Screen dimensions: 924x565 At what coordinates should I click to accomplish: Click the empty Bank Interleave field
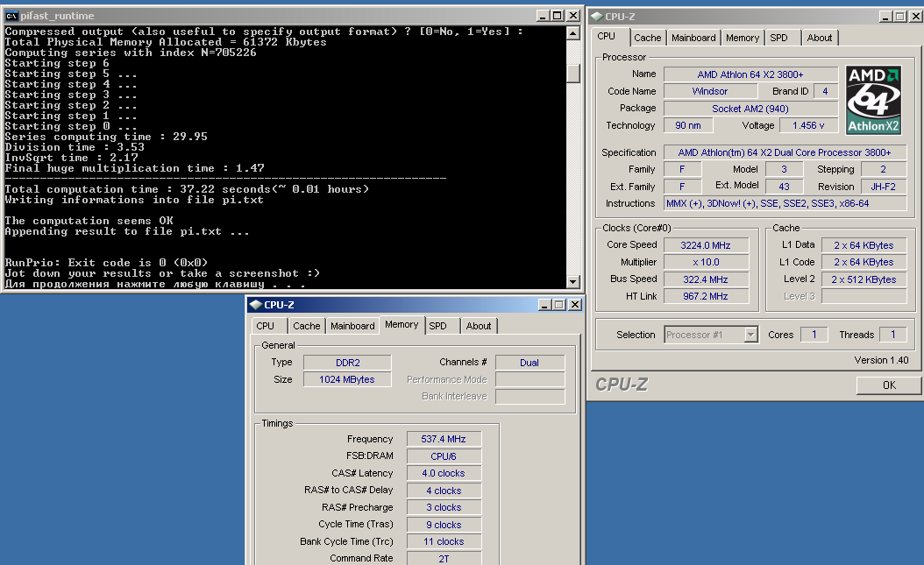[530, 397]
